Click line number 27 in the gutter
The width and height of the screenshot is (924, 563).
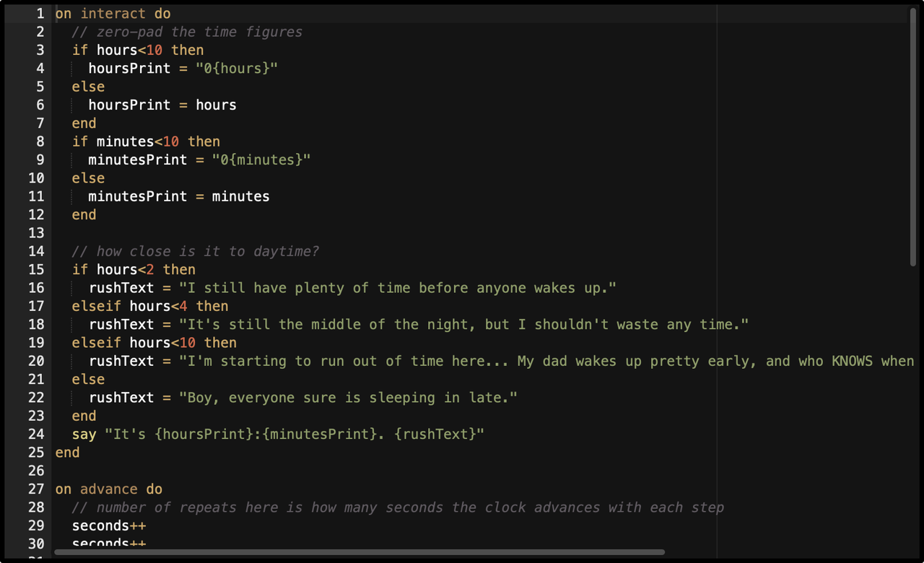(x=36, y=489)
